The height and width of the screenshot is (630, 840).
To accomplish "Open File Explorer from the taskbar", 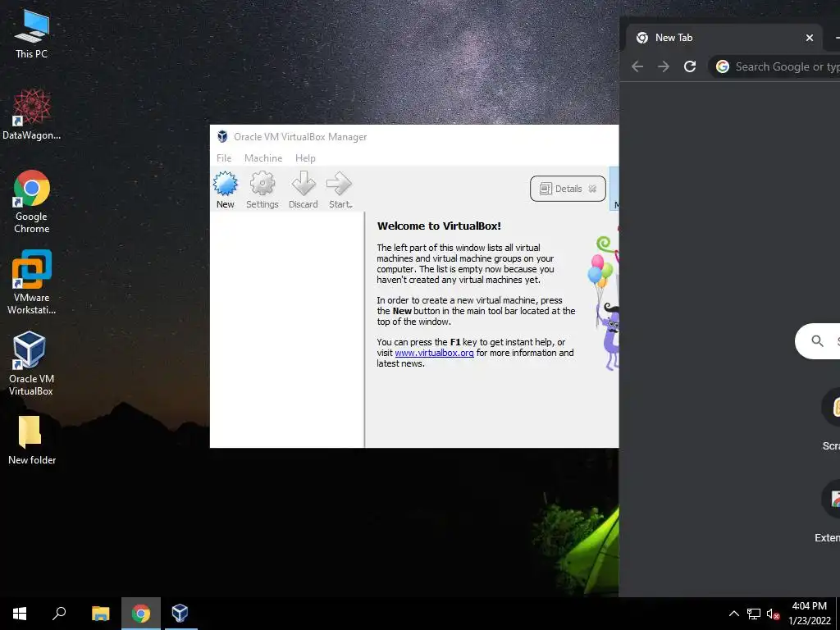I will (x=100, y=614).
